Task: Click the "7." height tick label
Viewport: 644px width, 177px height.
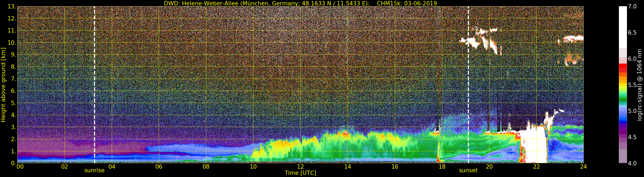Action: 13,79
